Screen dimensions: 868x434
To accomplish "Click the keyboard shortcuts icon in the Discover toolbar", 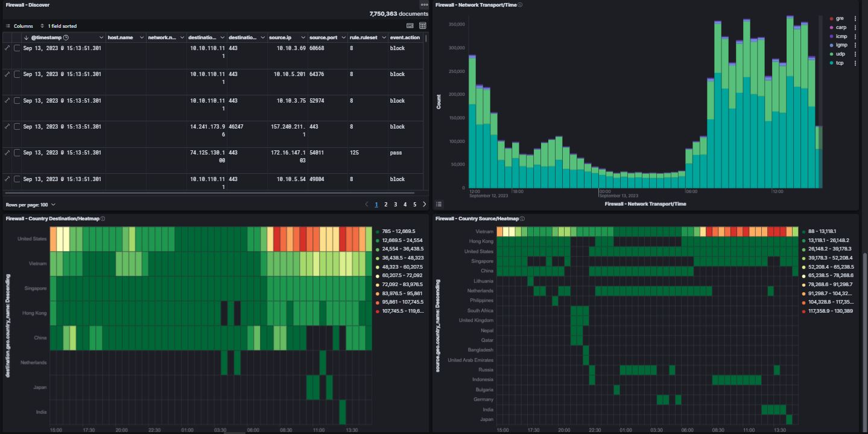I will [410, 26].
